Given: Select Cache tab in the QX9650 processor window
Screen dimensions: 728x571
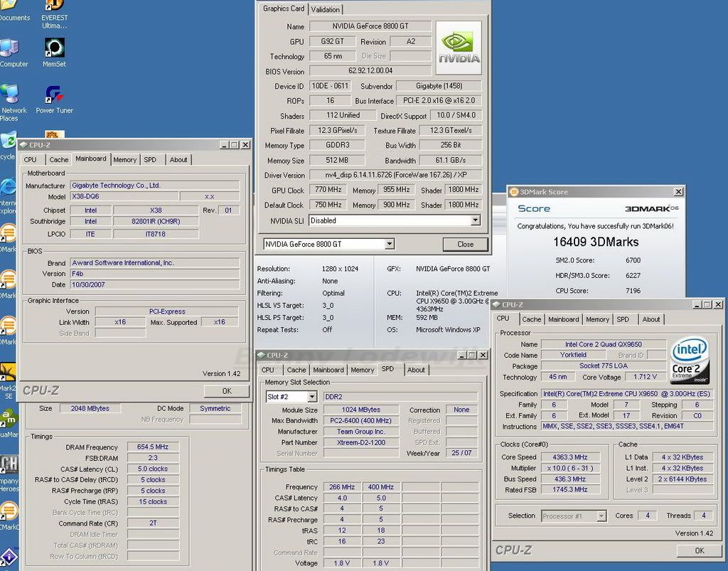Looking at the screenshot, I should point(532,319).
